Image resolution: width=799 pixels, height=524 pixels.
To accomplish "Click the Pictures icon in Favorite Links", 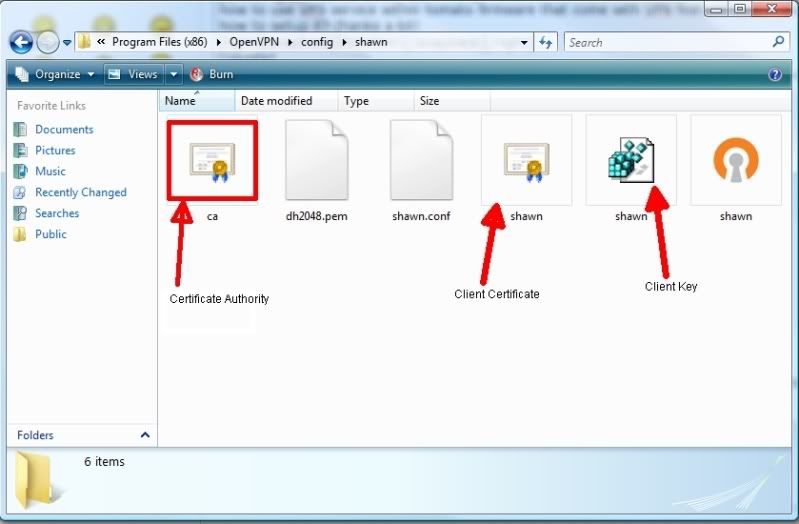I will coord(20,150).
